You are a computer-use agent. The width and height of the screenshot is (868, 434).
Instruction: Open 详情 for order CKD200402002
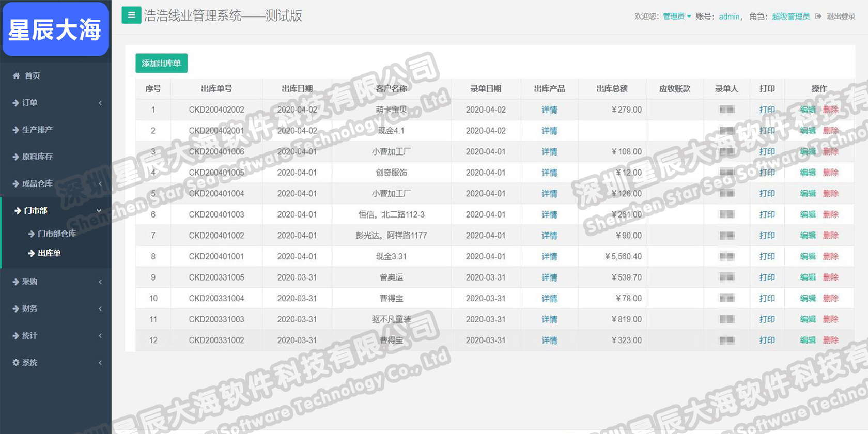549,110
